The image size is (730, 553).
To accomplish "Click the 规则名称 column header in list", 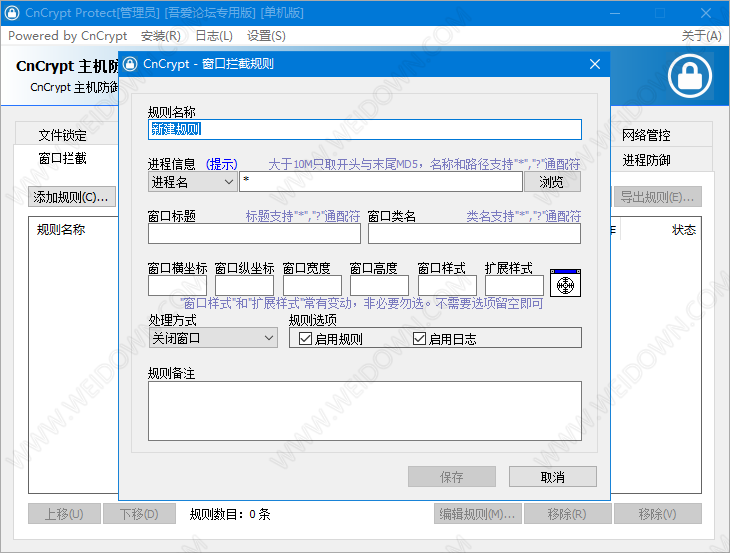I will 61,229.
